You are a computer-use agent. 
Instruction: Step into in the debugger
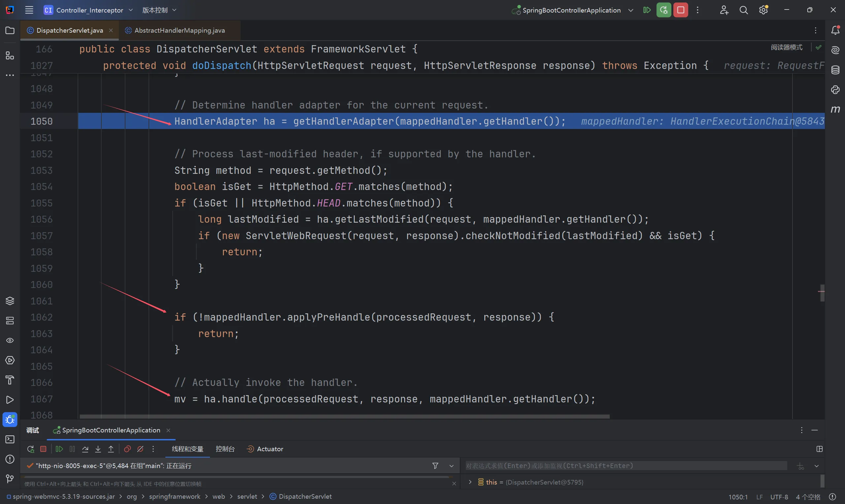click(98, 449)
